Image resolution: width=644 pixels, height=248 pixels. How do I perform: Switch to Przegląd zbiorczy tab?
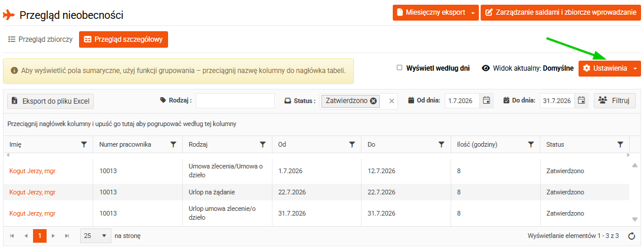[x=40, y=39]
